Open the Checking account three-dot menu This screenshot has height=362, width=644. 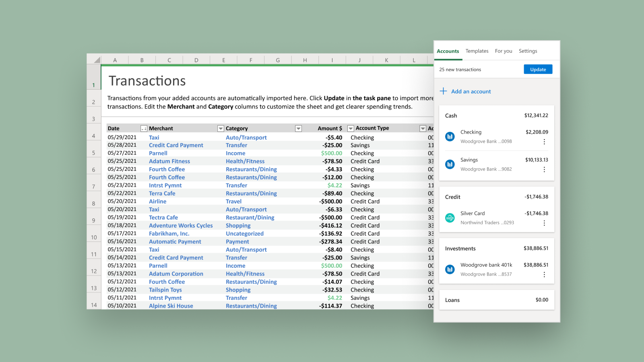click(x=544, y=142)
